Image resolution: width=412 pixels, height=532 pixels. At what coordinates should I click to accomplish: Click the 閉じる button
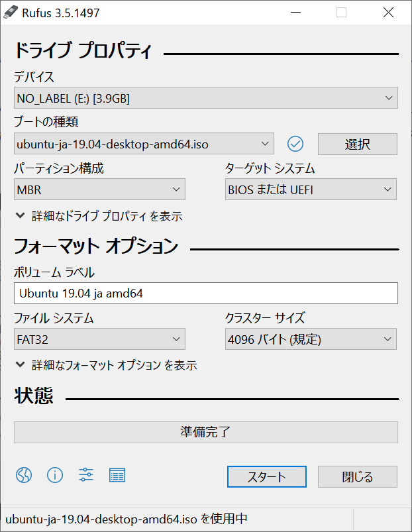pos(358,477)
